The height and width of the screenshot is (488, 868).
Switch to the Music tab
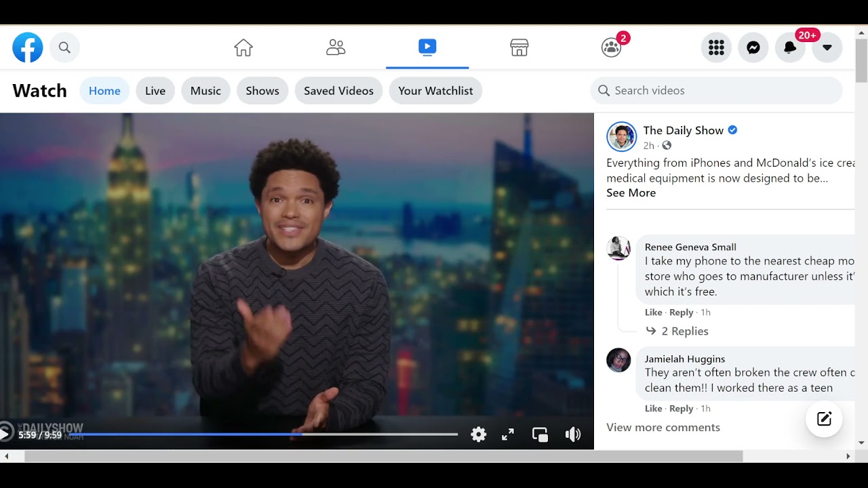click(x=205, y=91)
